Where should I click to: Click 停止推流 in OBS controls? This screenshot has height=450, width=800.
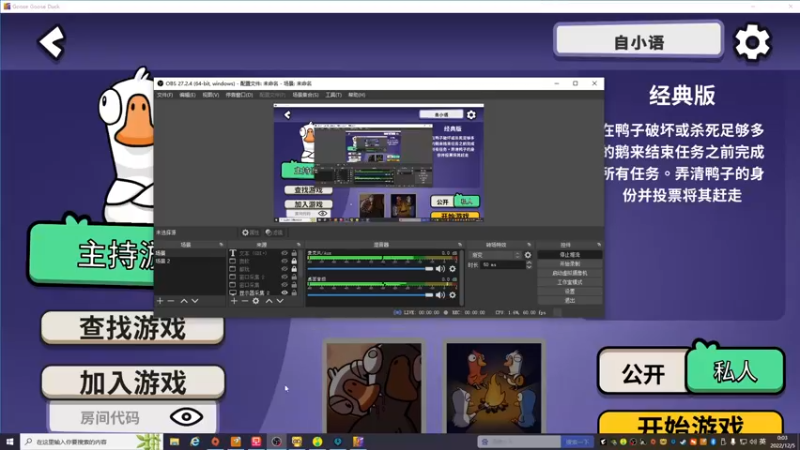569,255
